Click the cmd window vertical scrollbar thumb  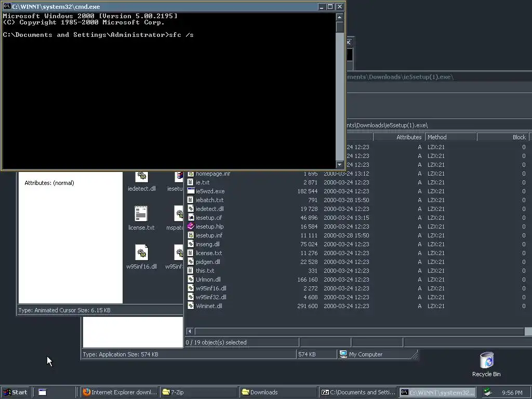(340, 27)
